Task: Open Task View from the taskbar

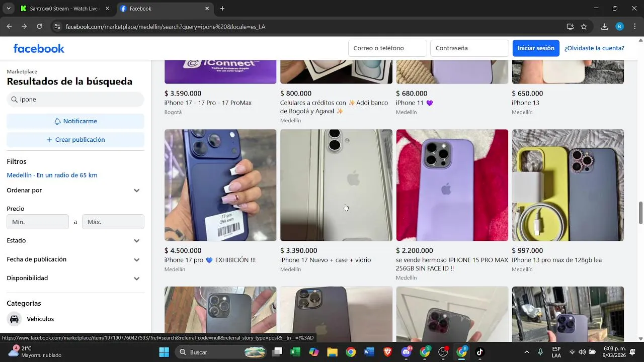Action: pos(277,352)
